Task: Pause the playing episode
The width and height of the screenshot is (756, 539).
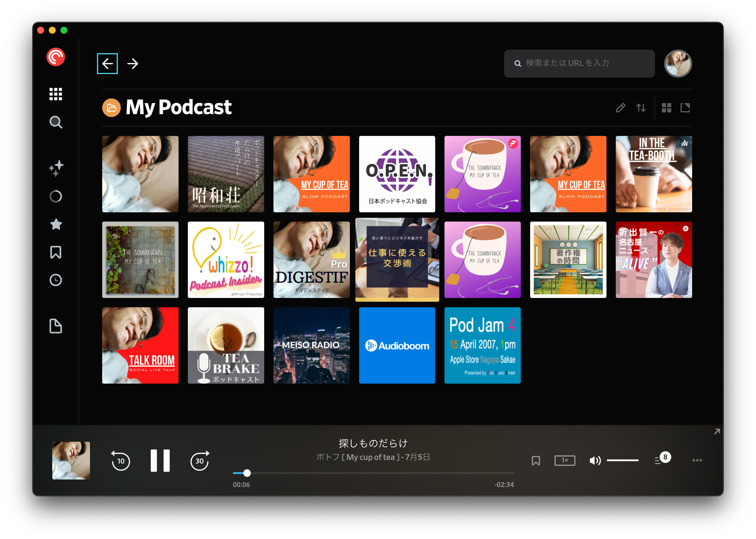Action: click(160, 461)
